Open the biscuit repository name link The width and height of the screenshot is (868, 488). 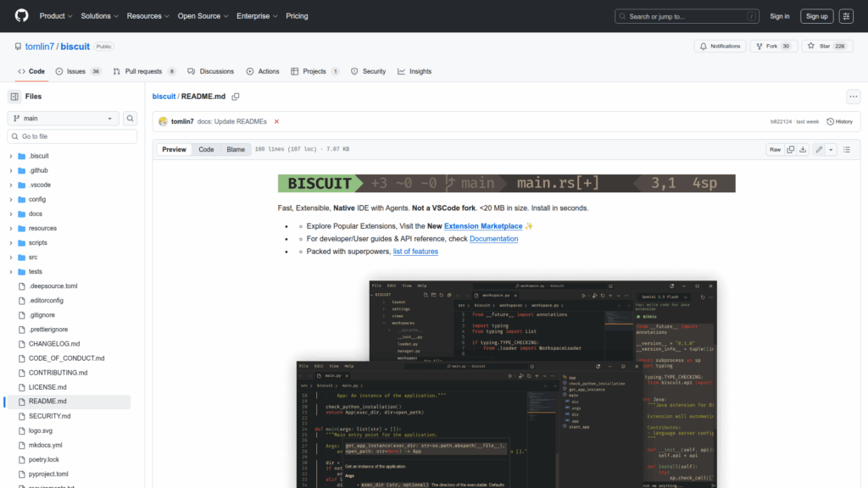tap(75, 47)
